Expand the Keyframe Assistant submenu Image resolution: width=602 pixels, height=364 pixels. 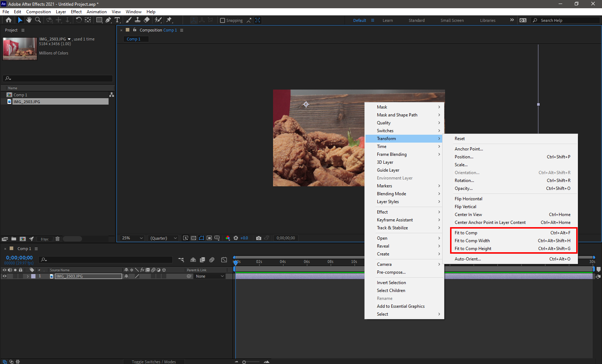pyautogui.click(x=394, y=220)
